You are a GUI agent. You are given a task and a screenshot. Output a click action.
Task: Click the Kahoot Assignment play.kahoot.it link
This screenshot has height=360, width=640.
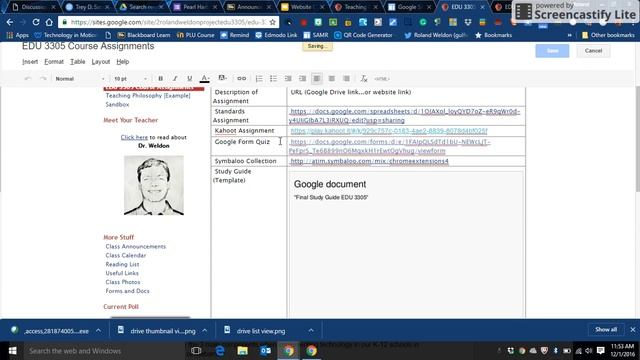pos(389,131)
